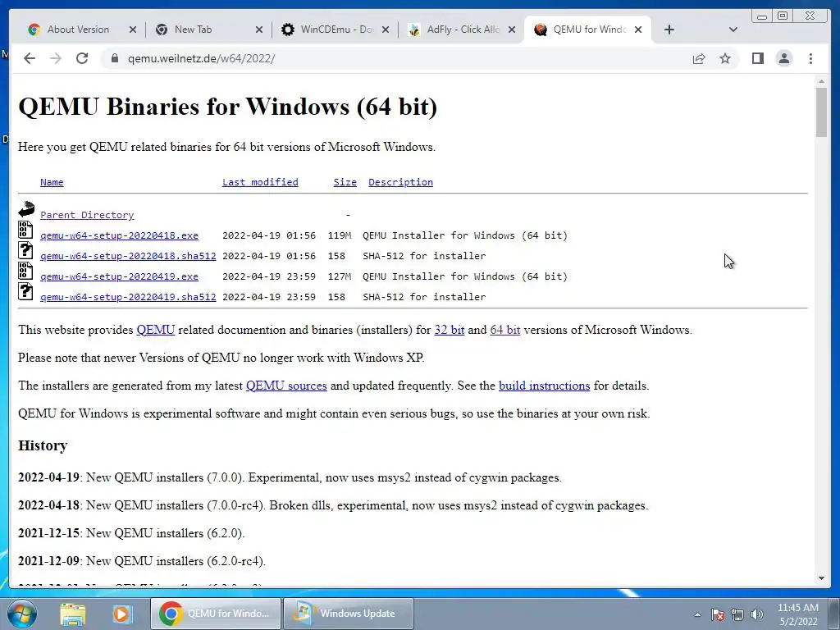The width and height of the screenshot is (840, 630).
Task: Click the Parent Directory back-arrow icon
Action: (x=25, y=209)
